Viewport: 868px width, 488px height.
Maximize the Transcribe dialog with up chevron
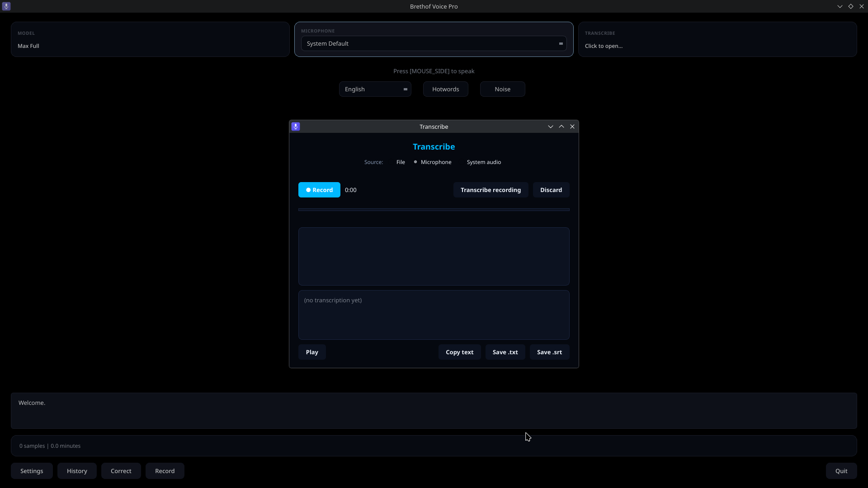pyautogui.click(x=561, y=127)
